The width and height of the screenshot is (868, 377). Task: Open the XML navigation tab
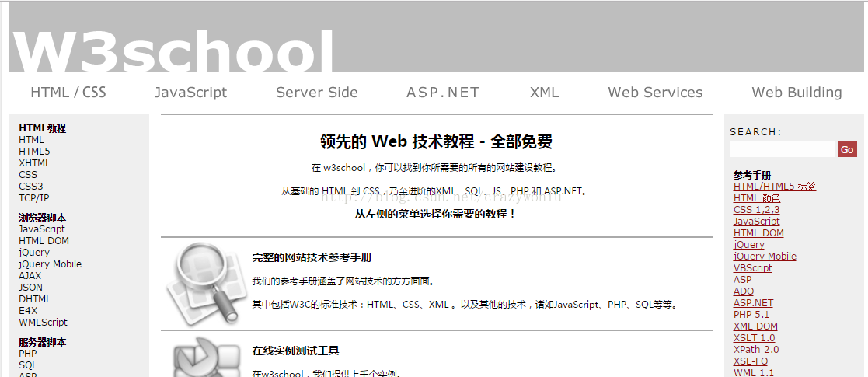click(544, 93)
